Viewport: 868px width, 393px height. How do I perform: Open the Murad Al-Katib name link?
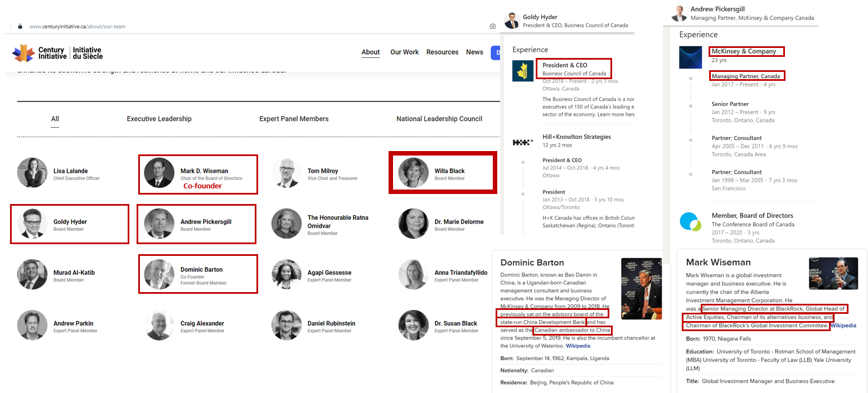tap(74, 273)
